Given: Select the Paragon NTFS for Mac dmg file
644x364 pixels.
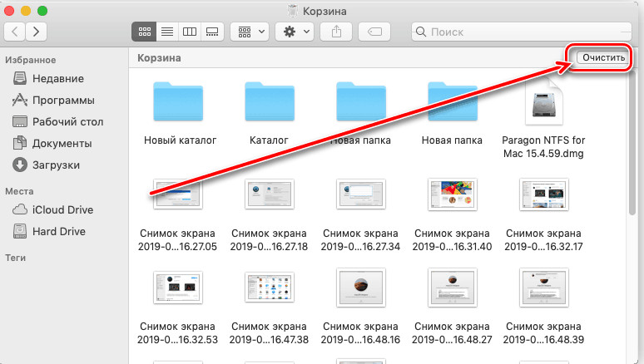Looking at the screenshot, I should [x=544, y=102].
